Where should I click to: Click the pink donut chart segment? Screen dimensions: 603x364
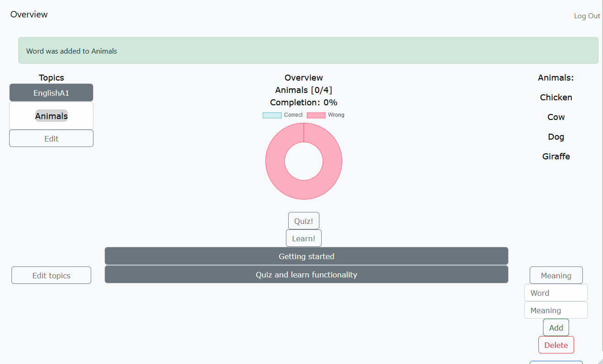pyautogui.click(x=275, y=174)
